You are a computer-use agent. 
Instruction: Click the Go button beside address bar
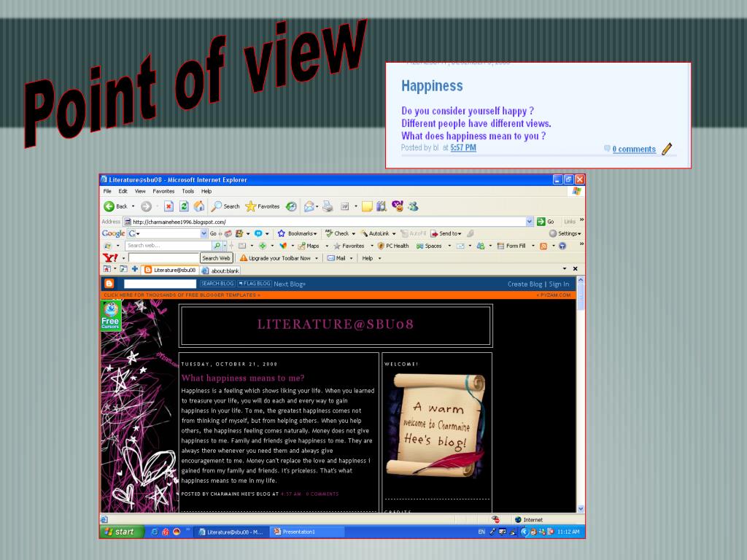[546, 222]
